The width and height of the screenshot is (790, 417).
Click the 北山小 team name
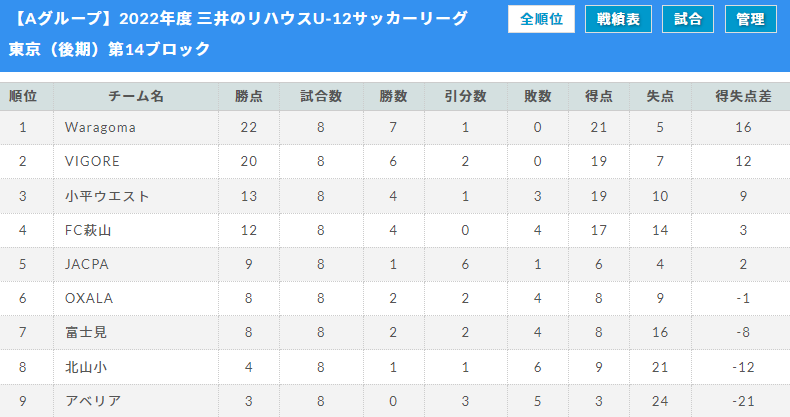(86, 367)
